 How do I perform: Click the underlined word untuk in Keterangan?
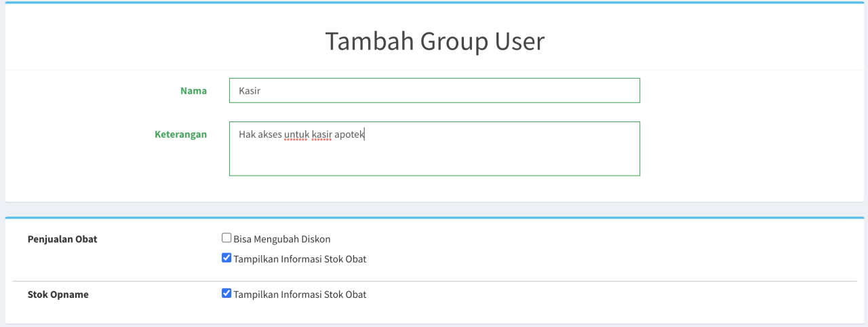(296, 135)
